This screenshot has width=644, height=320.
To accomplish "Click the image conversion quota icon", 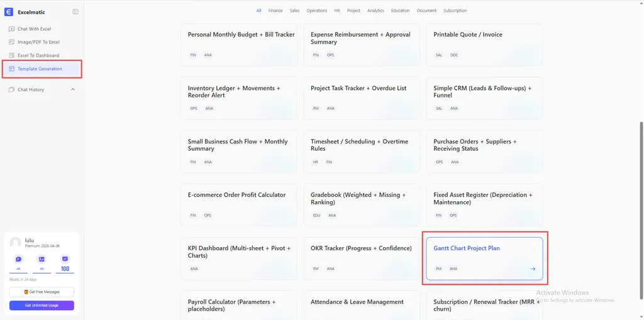I will click(x=42, y=259).
